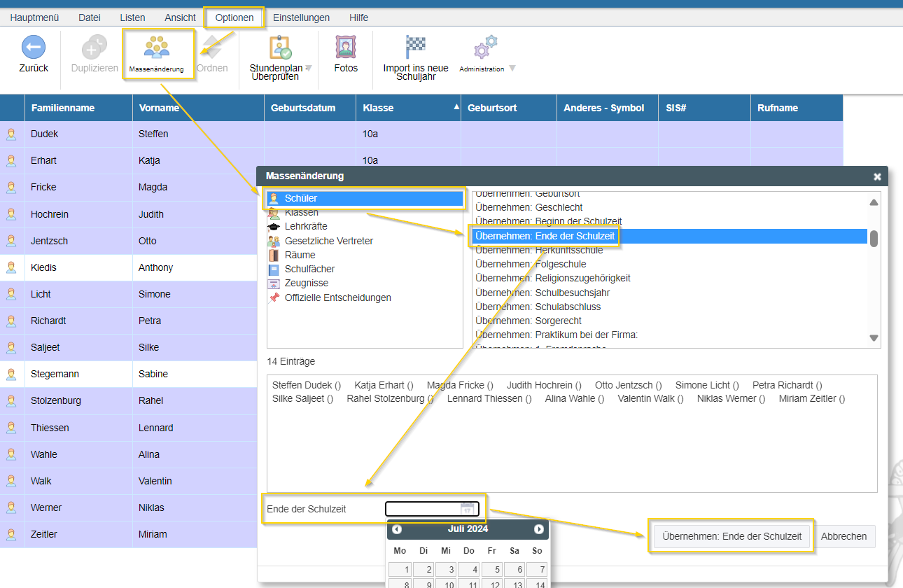This screenshot has width=903, height=588.
Task: Click the Stundenplan Überprüfen icon
Action: [281, 48]
